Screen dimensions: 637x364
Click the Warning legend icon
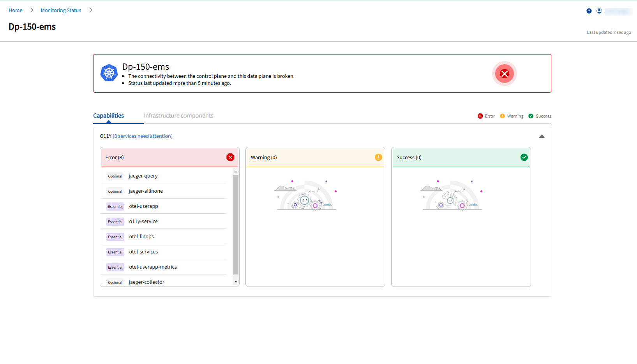pyautogui.click(x=502, y=116)
